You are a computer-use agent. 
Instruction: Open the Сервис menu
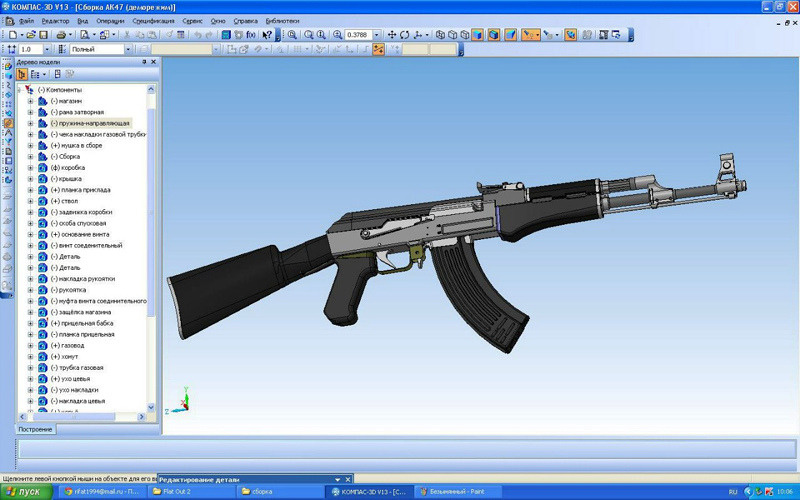[192, 21]
